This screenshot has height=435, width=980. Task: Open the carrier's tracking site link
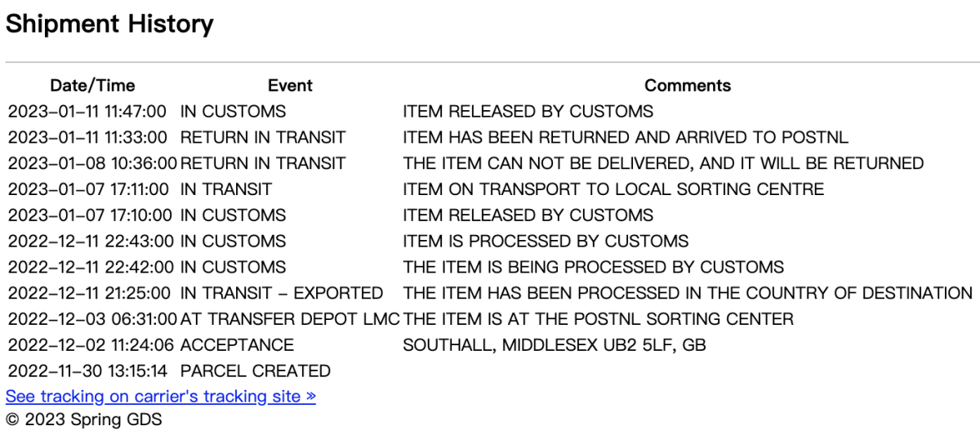(161, 397)
